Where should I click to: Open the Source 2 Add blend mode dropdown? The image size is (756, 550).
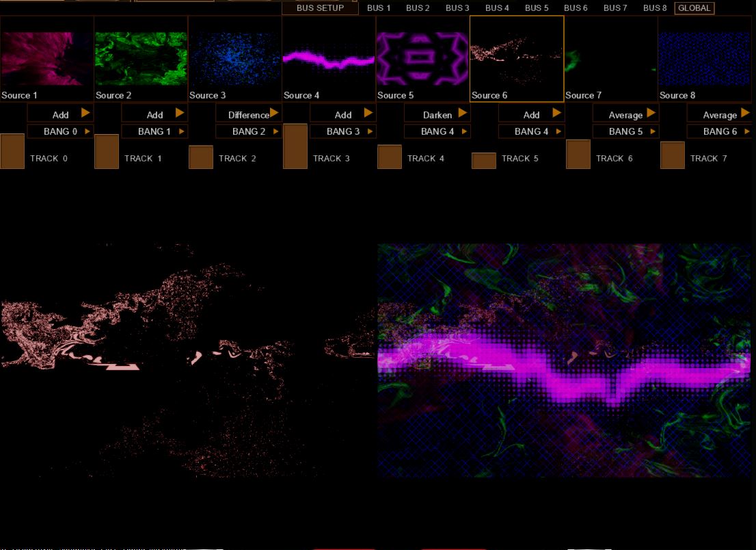pos(154,114)
